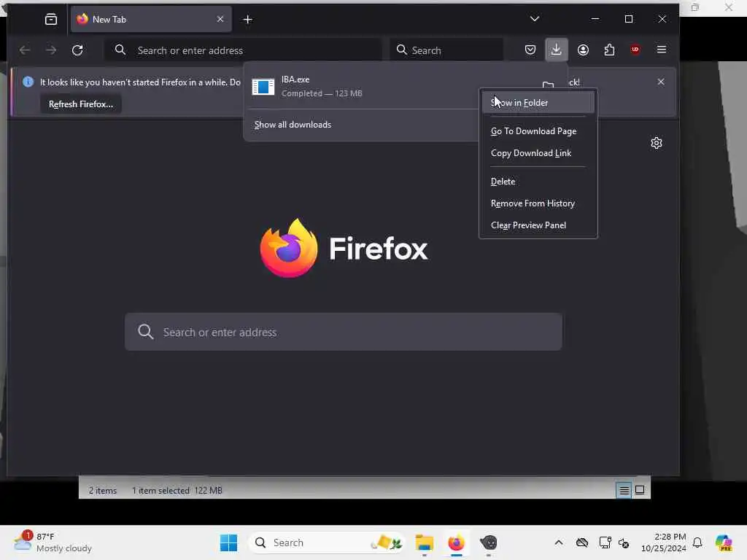This screenshot has width=747, height=560.
Task: Open the Extensions puzzle icon
Action: pos(609,50)
